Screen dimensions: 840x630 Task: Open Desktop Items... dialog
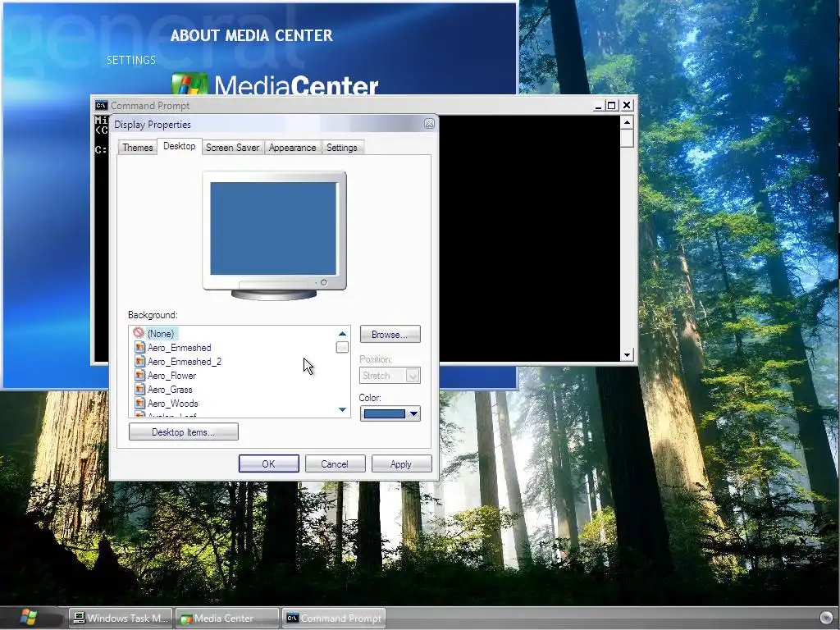click(183, 431)
